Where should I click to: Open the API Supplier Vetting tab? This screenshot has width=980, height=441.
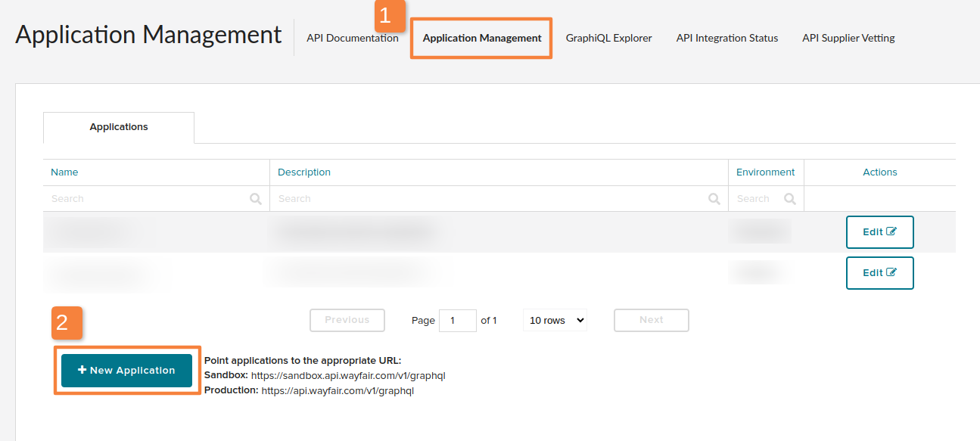848,38
